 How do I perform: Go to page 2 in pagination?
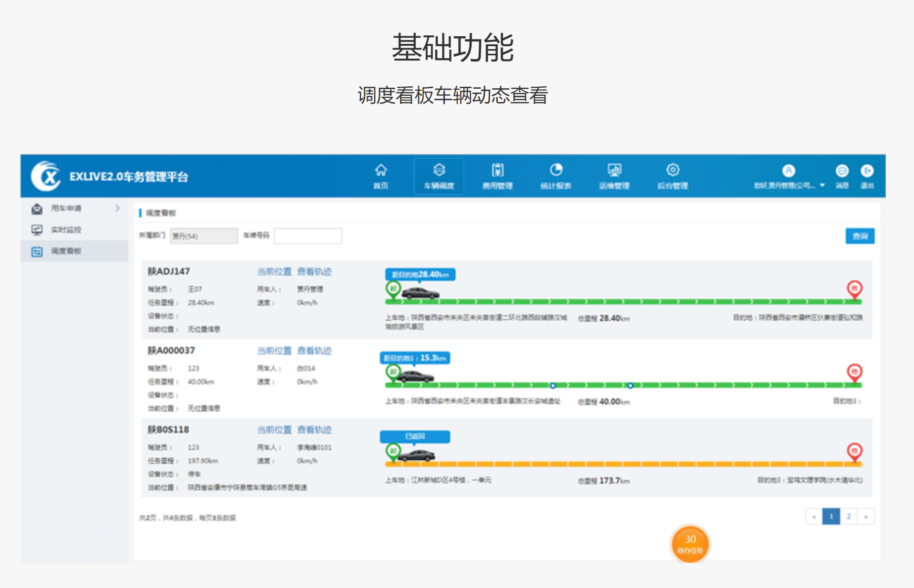(x=849, y=516)
